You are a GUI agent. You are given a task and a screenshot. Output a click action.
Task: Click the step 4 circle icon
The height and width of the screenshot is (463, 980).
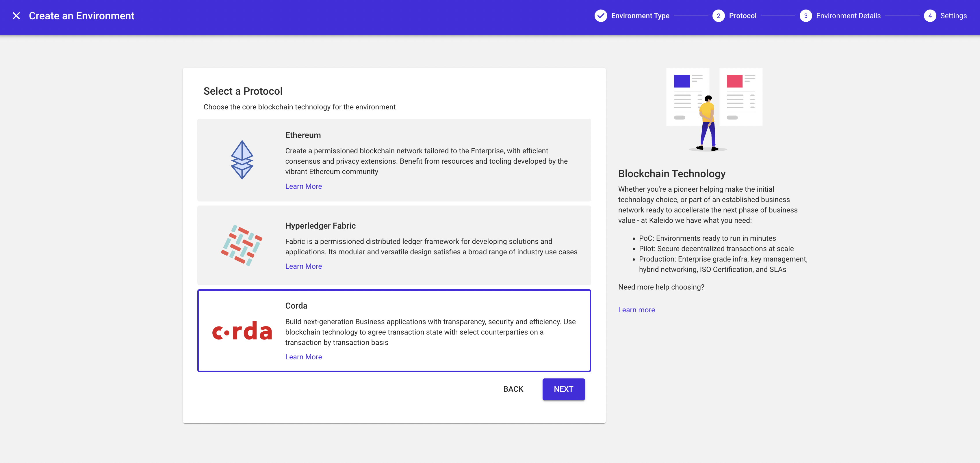click(930, 16)
